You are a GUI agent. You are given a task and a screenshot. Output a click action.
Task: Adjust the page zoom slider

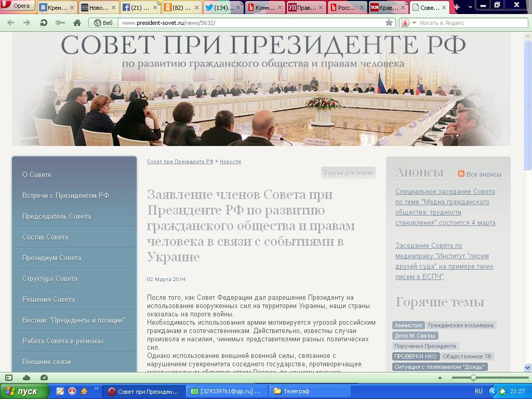coord(474,378)
